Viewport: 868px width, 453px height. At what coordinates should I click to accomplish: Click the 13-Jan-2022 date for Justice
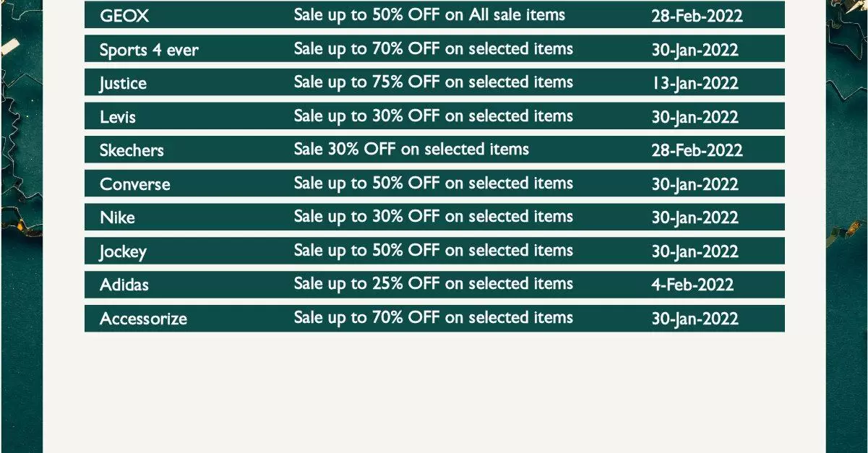[x=695, y=83]
